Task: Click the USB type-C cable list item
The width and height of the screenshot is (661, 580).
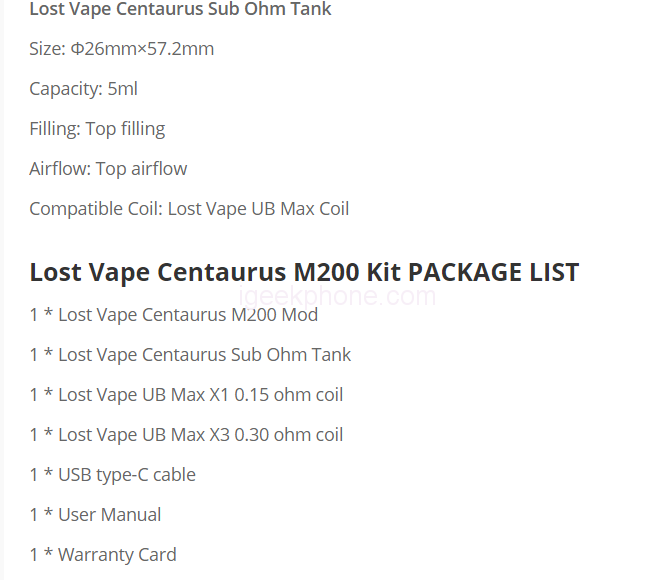Action: pyautogui.click(x=112, y=475)
